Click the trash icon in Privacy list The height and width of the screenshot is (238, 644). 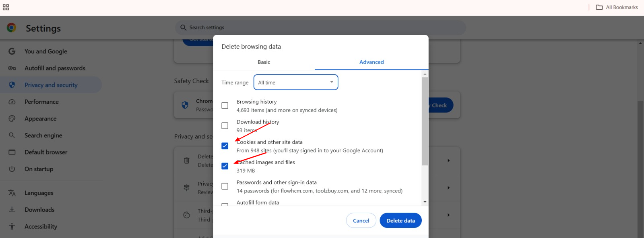pyautogui.click(x=187, y=160)
